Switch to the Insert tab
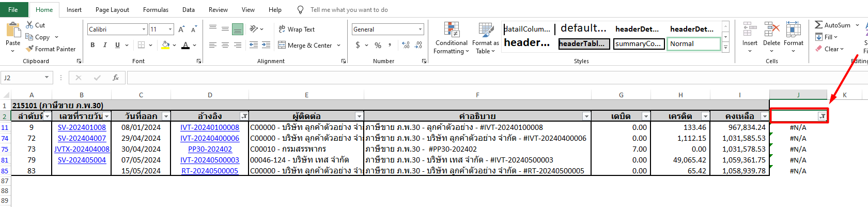This screenshot has height=207, width=868. (74, 9)
